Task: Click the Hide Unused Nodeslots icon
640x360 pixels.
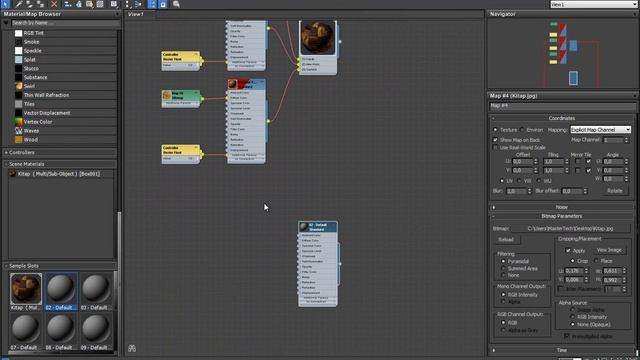Action: pos(78,4)
